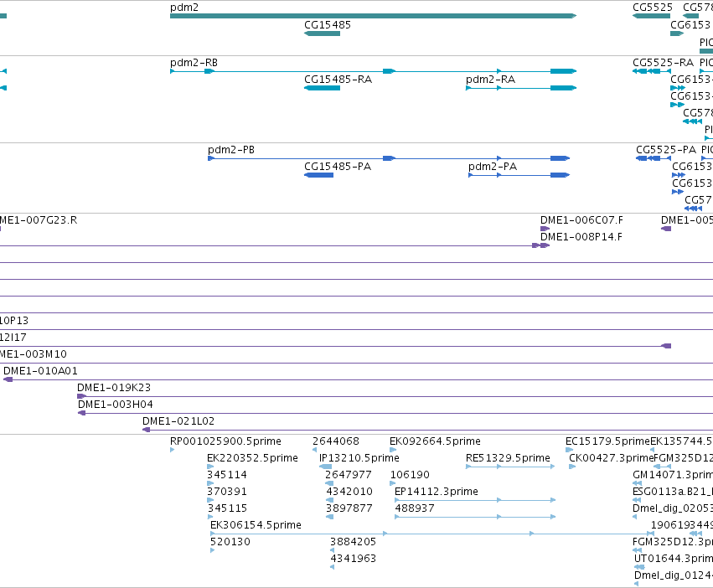The height and width of the screenshot is (588, 713).
Task: Select feature 3884205
Action: [353, 542]
